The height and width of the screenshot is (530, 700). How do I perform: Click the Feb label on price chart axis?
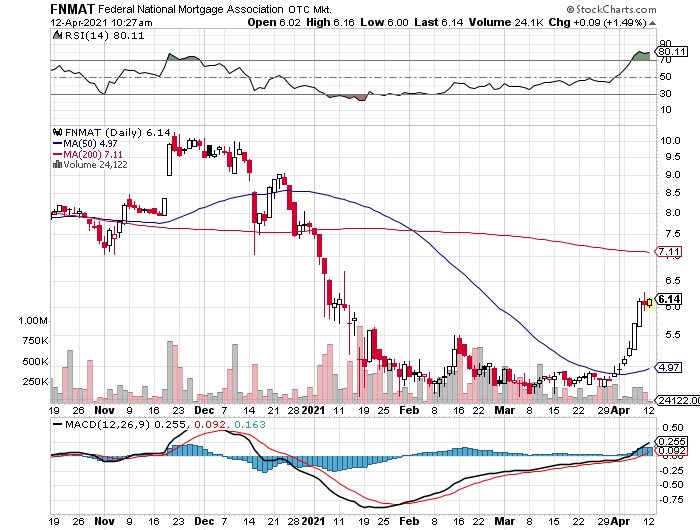click(409, 410)
